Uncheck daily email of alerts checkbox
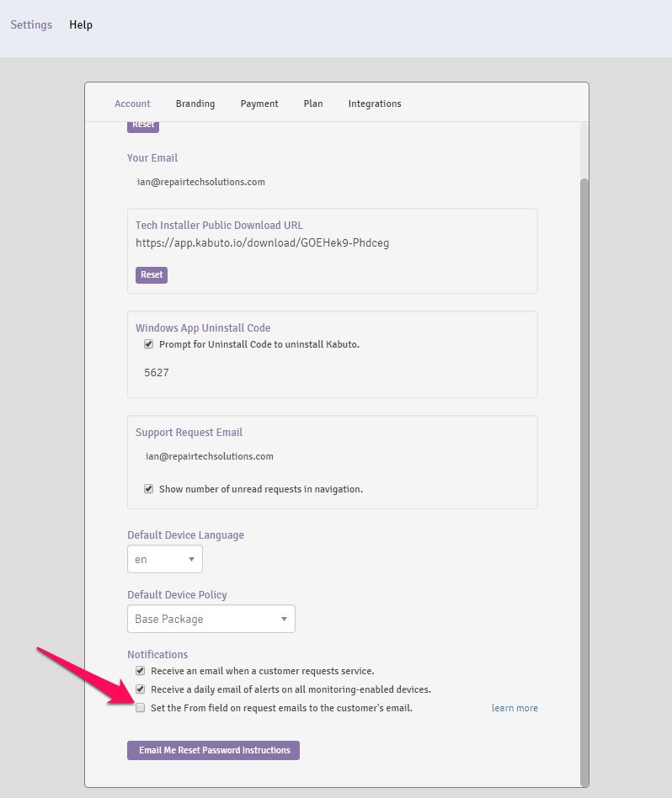Image resolution: width=672 pixels, height=798 pixels. click(141, 689)
